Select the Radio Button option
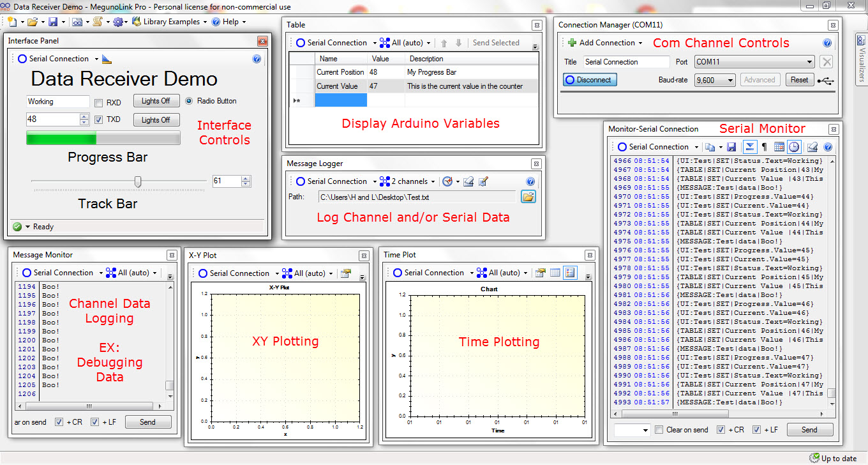868x465 pixels. point(189,101)
